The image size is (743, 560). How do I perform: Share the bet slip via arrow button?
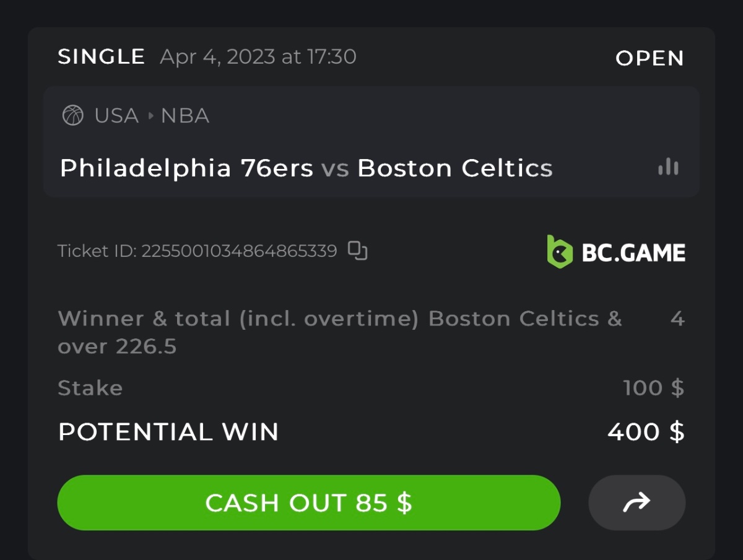click(637, 502)
